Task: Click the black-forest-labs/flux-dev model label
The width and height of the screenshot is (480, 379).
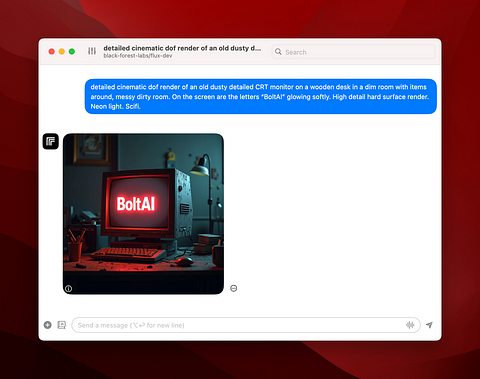Action: [138, 56]
